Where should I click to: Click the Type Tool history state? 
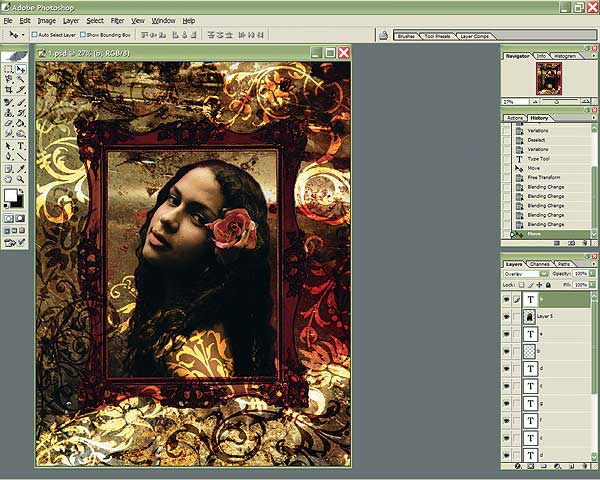pyautogui.click(x=538, y=159)
